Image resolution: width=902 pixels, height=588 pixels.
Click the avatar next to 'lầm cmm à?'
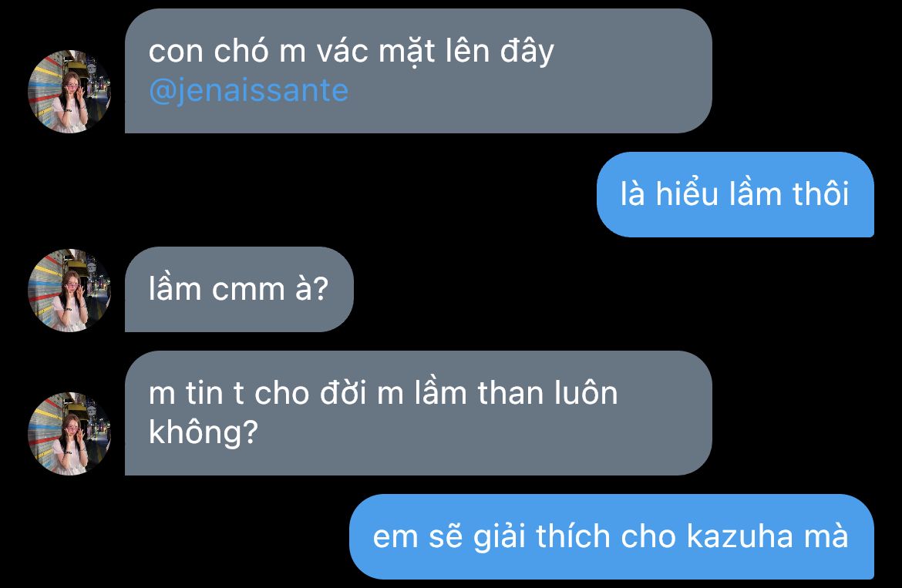tap(69, 291)
